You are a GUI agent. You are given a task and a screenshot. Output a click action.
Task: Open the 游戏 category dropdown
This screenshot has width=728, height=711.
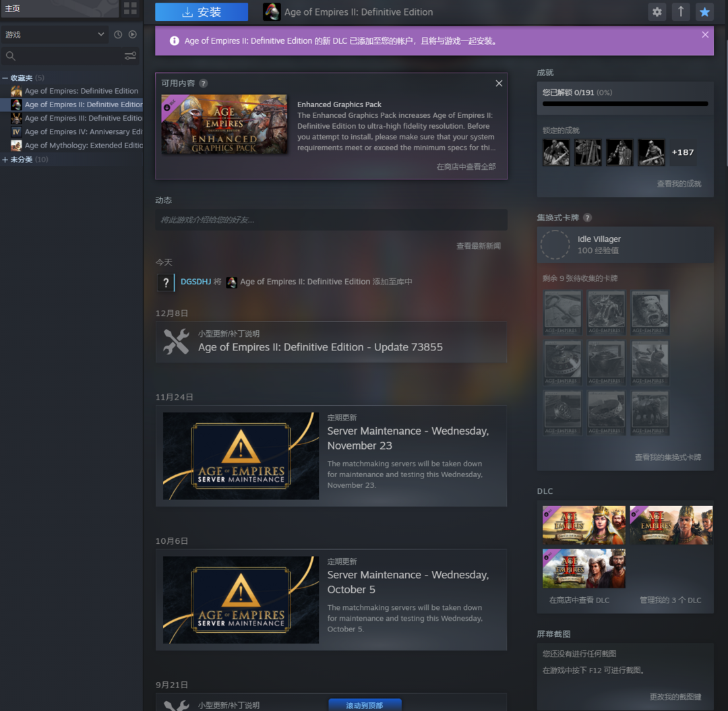tap(54, 34)
